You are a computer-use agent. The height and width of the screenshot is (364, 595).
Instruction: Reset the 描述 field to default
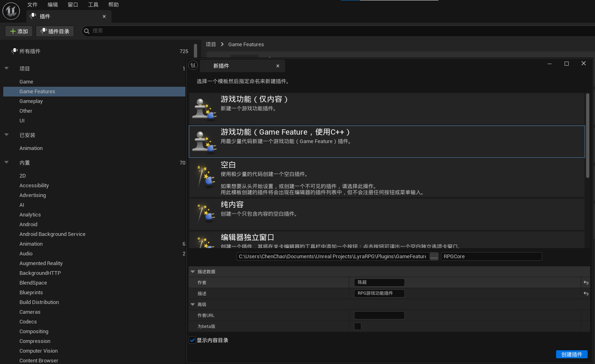(586, 293)
